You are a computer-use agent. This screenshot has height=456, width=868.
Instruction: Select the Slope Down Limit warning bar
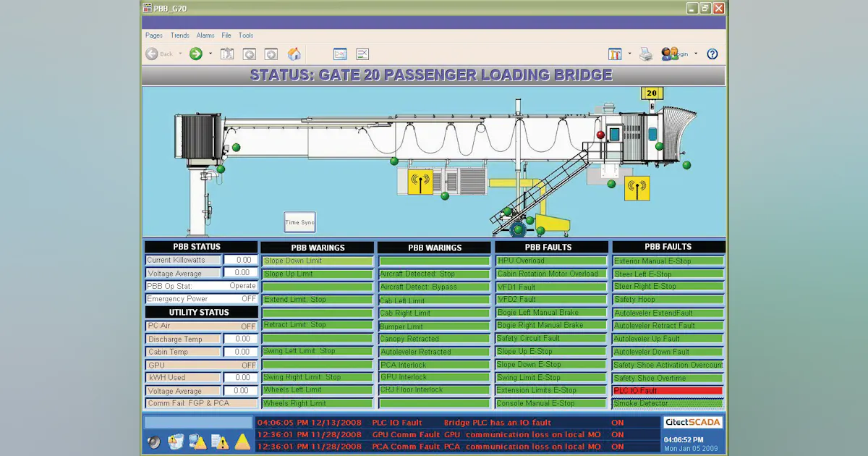pos(318,261)
